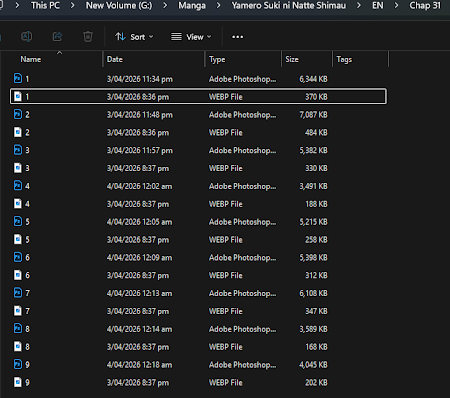Screen dimensions: 450x398
Task: Click size 5,215 KB cell
Action: [x=313, y=222]
